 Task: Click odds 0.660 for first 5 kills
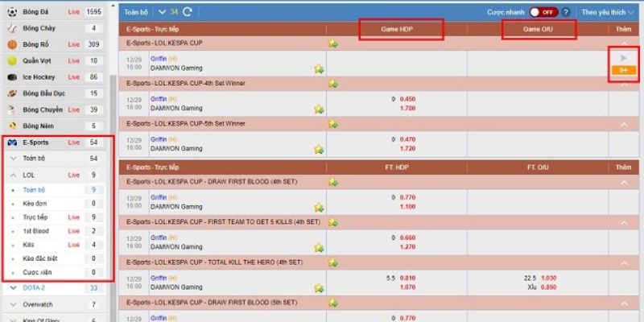[407, 237]
